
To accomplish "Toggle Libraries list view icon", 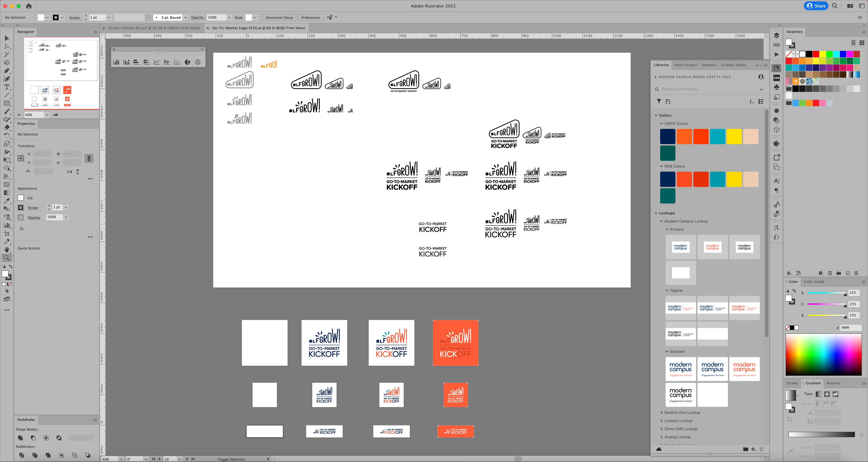I will click(761, 102).
